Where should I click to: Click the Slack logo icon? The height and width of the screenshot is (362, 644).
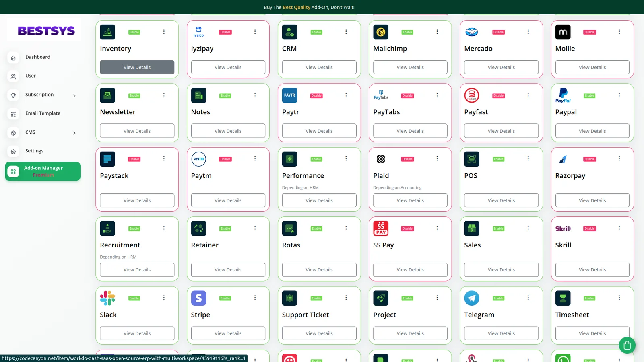[x=107, y=298]
